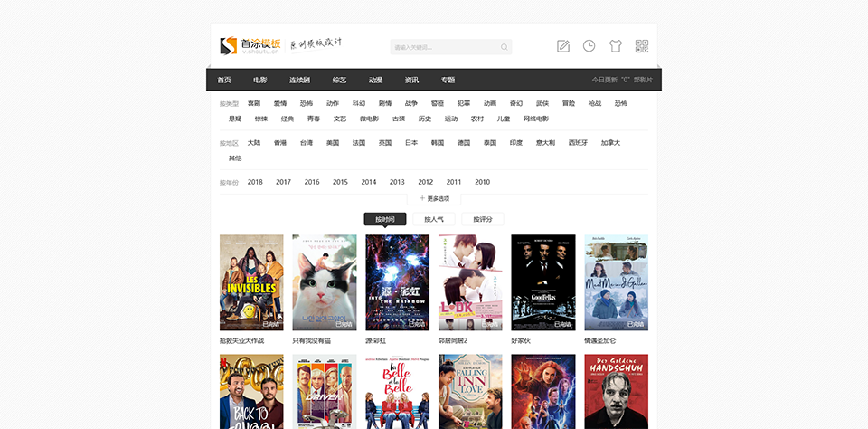868x429 pixels.
Task: Filter by year 2010
Action: click(483, 182)
